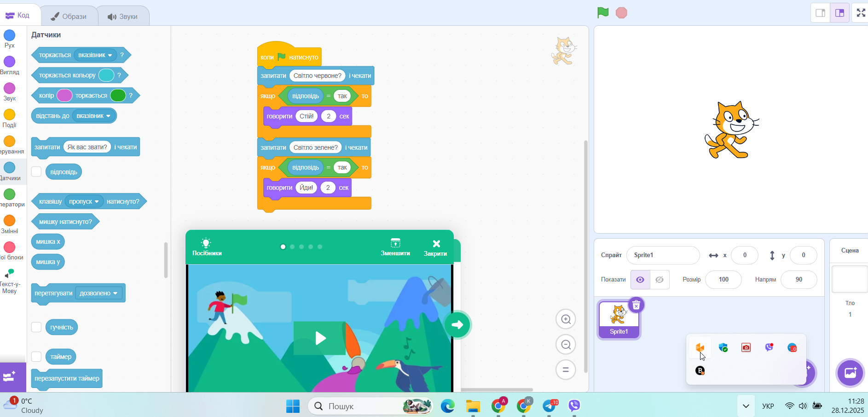Image resolution: width=868 pixels, height=417 pixels.
Task: Click Зменшити to shrink the tutorial card
Action: [395, 247]
